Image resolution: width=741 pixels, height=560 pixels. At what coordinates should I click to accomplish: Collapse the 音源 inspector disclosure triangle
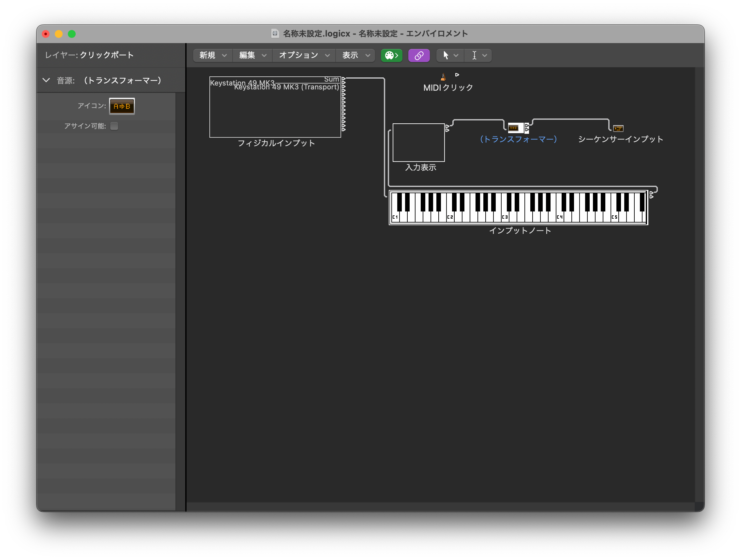pos(46,80)
